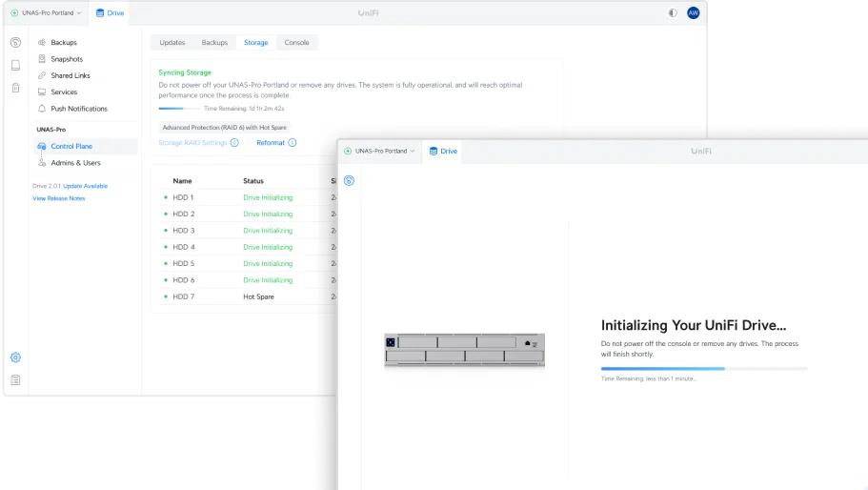The image size is (868, 490).
Task: Open the drives tablet icon in left rail
Action: pyautogui.click(x=15, y=66)
